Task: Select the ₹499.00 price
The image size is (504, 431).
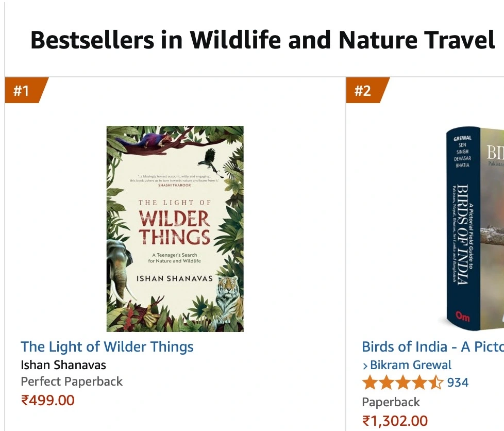Action: tap(47, 400)
